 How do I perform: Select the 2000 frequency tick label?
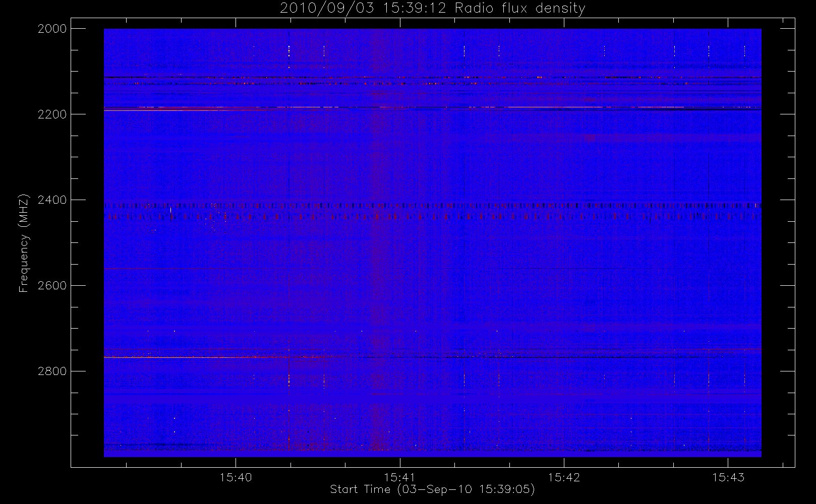point(52,29)
